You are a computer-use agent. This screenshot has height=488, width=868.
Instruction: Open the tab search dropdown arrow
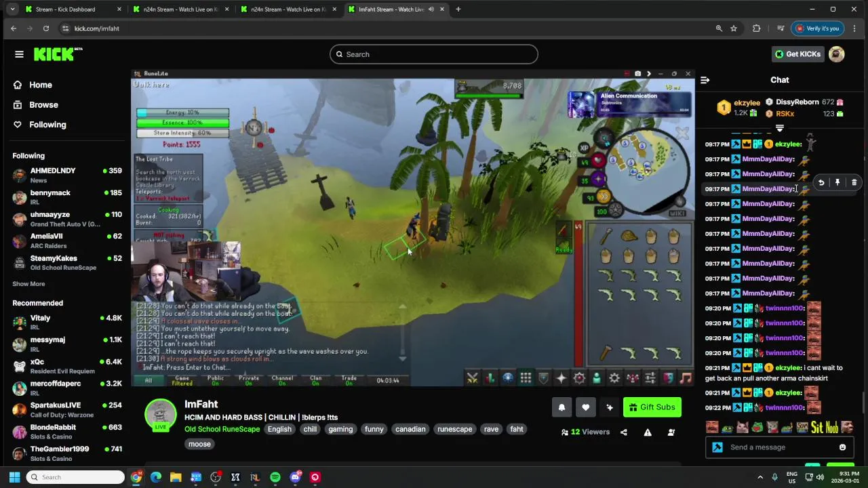click(12, 9)
